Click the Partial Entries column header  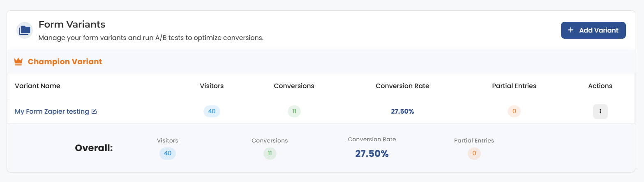click(514, 86)
